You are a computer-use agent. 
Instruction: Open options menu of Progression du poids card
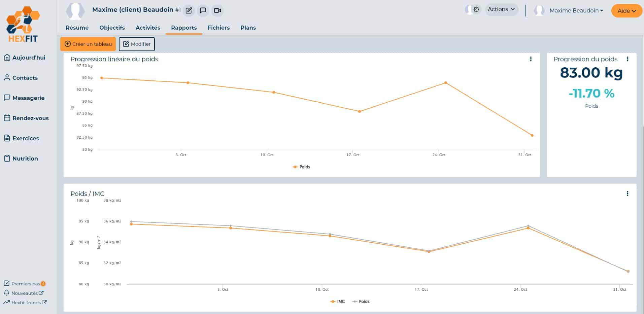coord(628,59)
